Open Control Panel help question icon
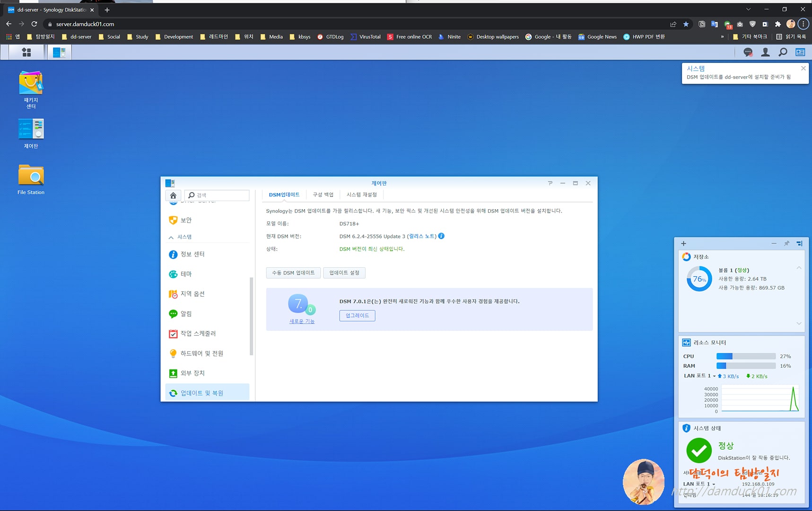 (550, 183)
